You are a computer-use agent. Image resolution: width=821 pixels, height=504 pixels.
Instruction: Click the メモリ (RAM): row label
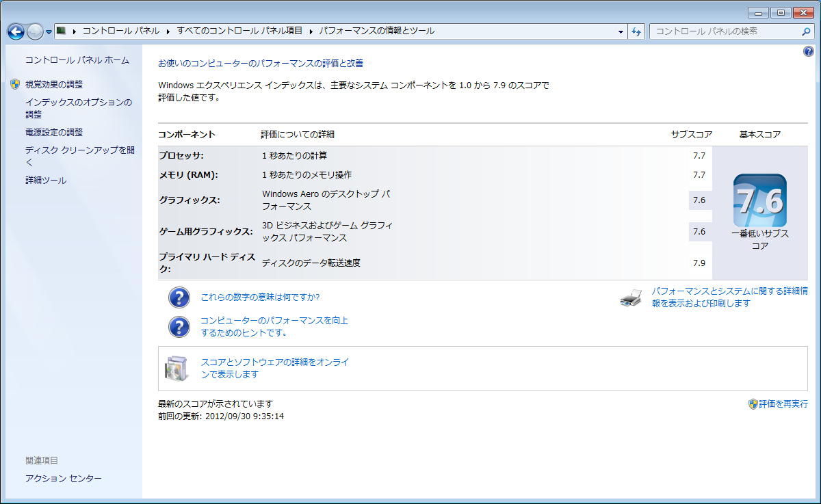[188, 174]
